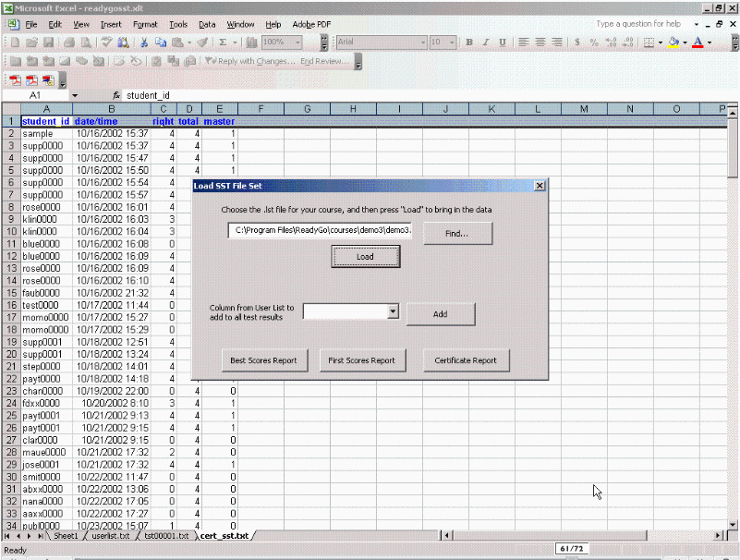740x560 pixels.
Task: Generate the First Scores Report
Action: click(x=362, y=360)
